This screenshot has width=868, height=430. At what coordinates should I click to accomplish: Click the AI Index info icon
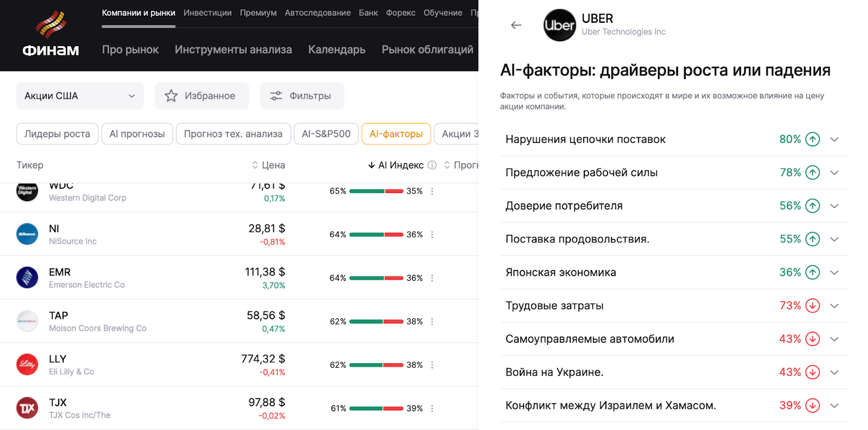tap(432, 165)
